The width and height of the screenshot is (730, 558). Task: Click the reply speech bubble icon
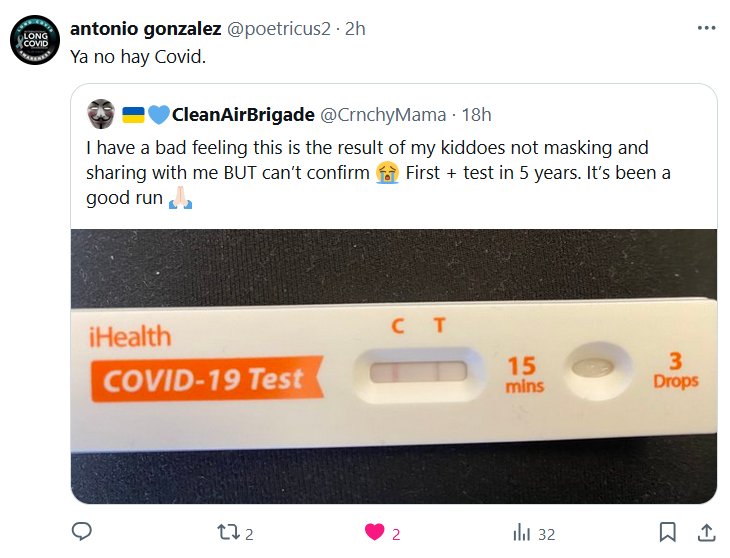pos(83,532)
